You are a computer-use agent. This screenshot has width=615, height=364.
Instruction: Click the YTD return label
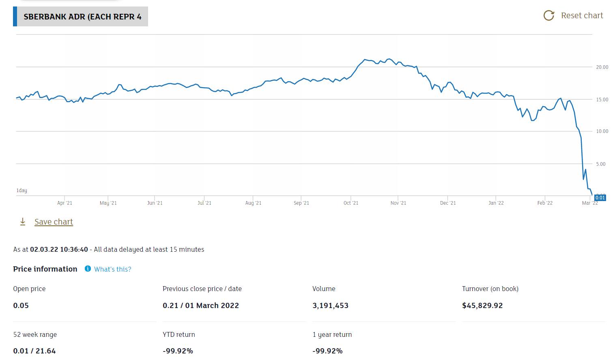tap(179, 334)
